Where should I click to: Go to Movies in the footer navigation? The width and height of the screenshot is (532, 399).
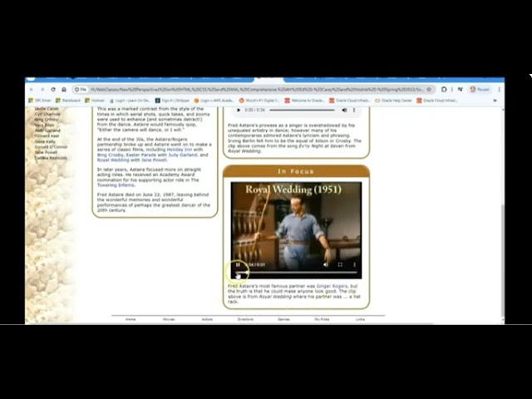[169, 319]
